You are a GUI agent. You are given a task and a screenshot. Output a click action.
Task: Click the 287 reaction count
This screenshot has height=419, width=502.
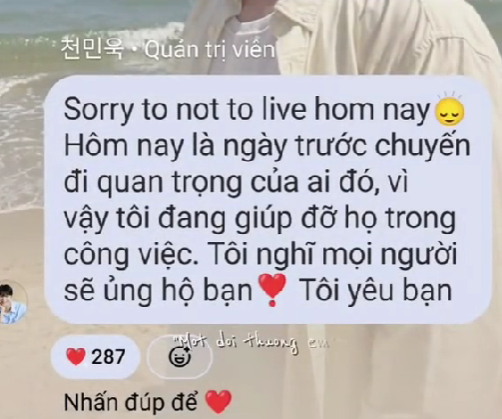[108, 356]
